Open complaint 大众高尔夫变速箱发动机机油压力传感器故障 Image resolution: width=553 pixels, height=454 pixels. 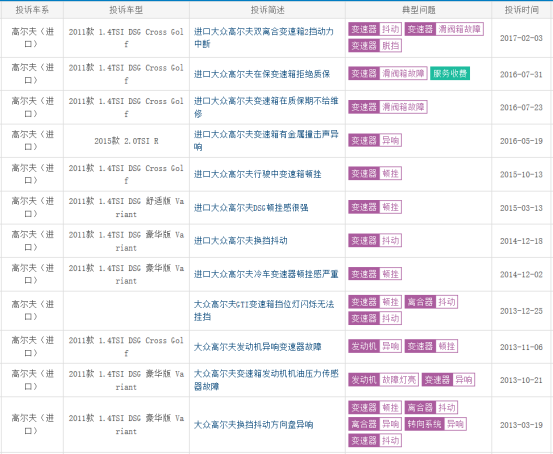(266, 380)
